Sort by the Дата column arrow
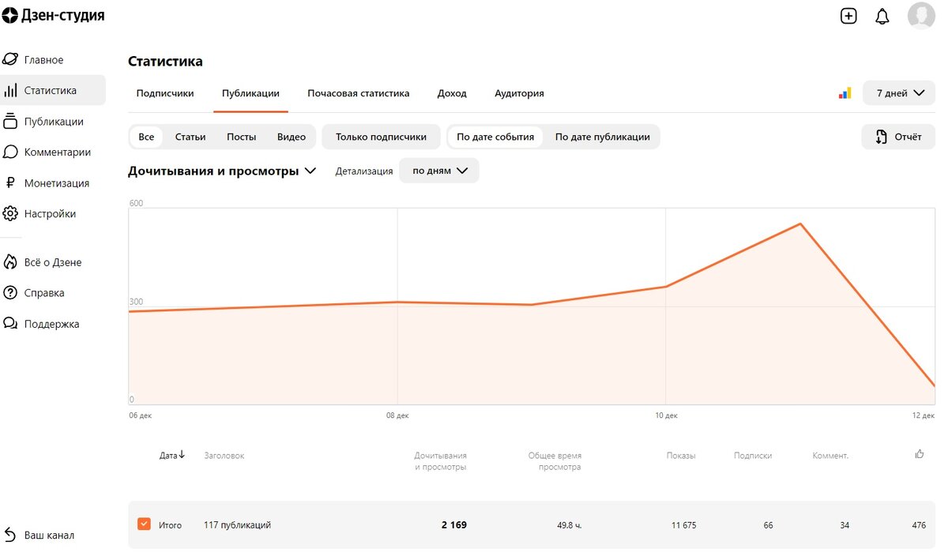The image size is (948, 560). 182,455
